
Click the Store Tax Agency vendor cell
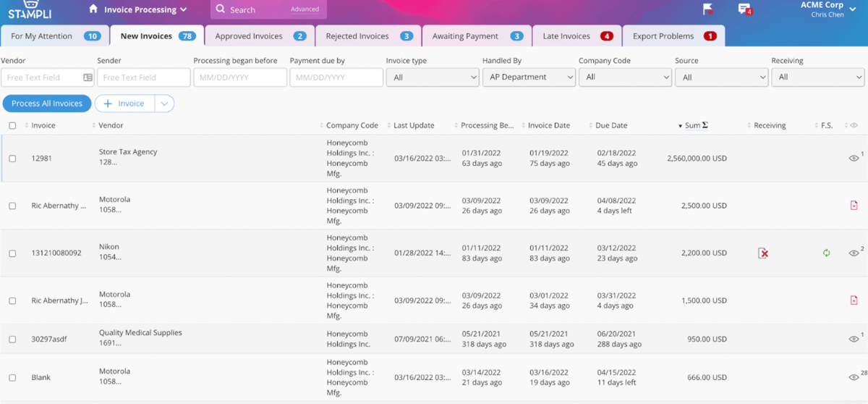(128, 157)
